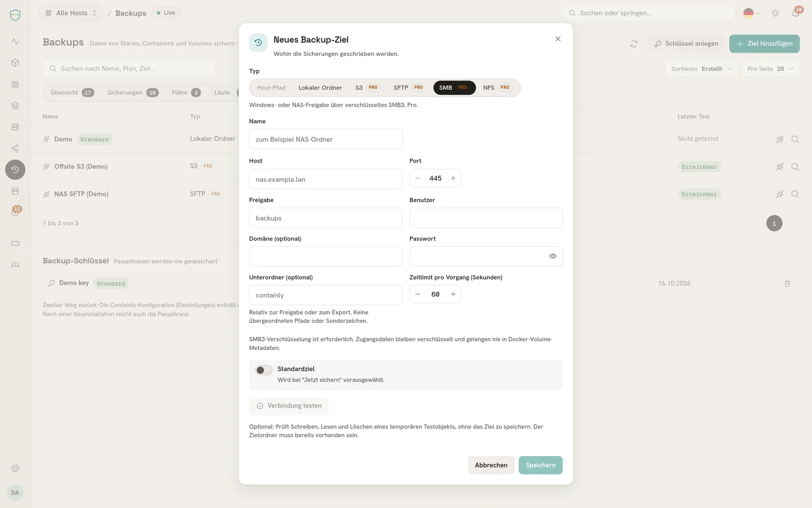This screenshot has width=812, height=508.
Task: Open the Alle Hosts selector
Action: tap(71, 13)
